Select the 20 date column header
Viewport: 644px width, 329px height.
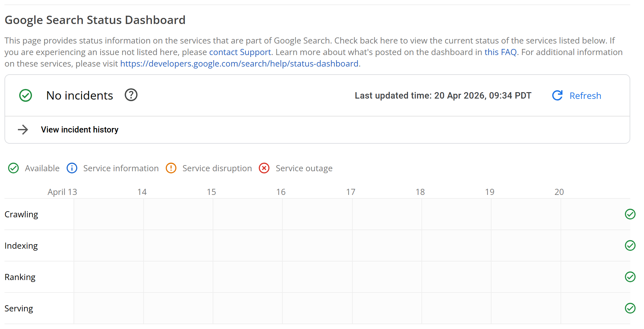point(559,192)
